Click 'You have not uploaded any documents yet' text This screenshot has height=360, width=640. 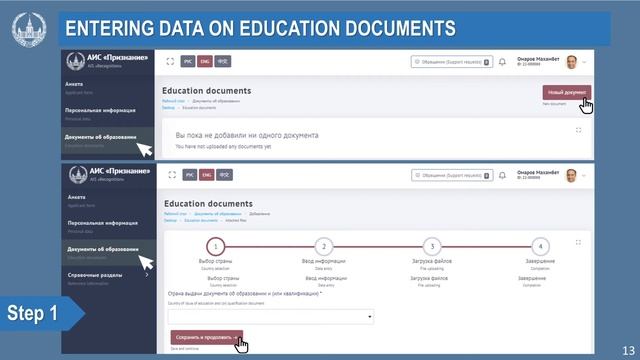[223, 147]
